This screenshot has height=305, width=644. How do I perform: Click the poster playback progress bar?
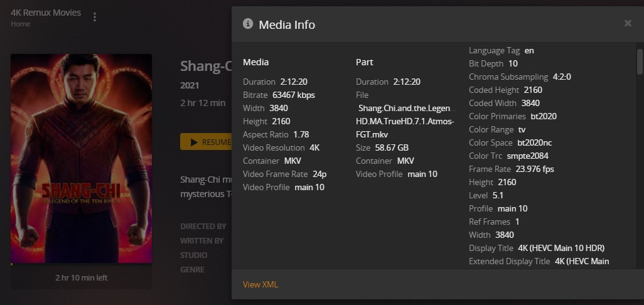[x=82, y=264]
